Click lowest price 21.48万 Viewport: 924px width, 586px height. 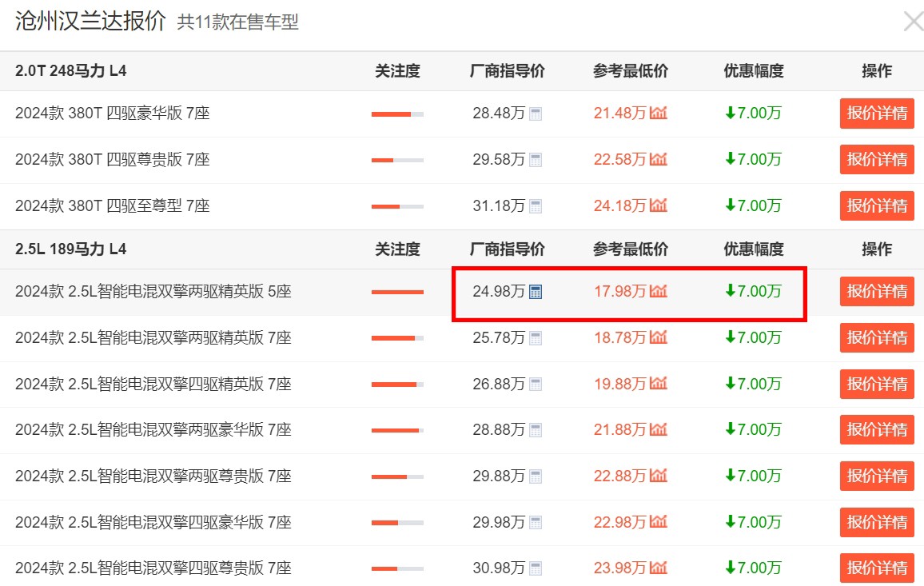pyautogui.click(x=620, y=114)
